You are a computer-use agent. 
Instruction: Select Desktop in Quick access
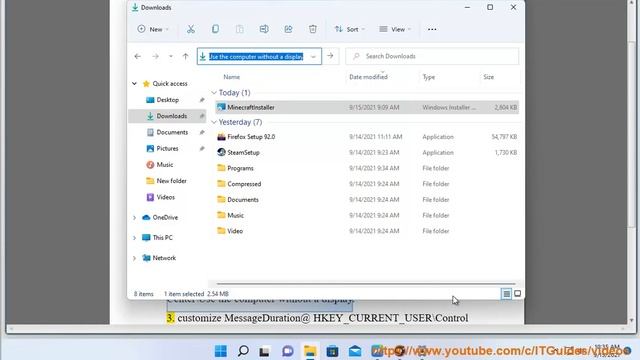point(168,100)
